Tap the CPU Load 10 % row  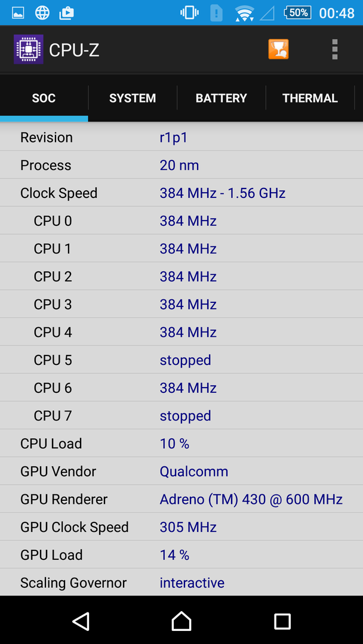click(181, 444)
